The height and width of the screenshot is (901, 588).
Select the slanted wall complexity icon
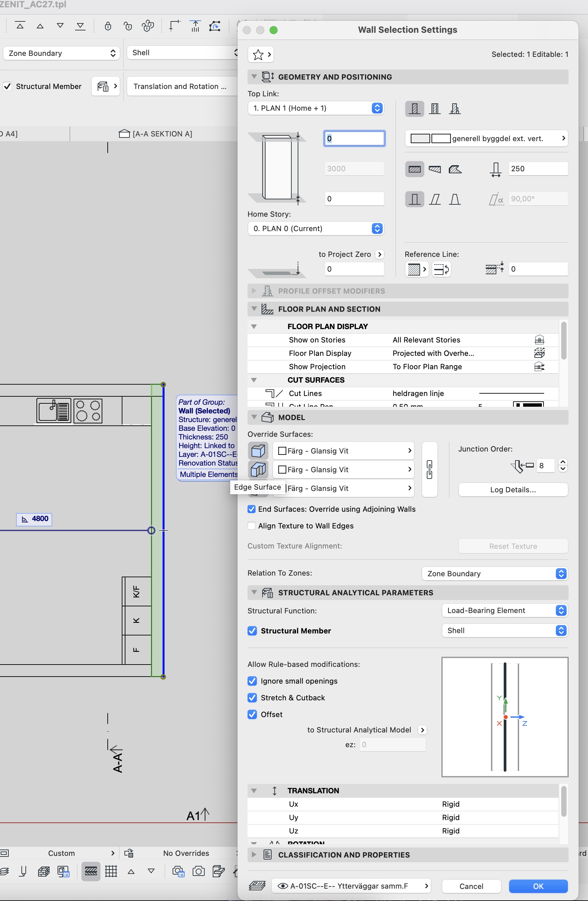tap(435, 199)
